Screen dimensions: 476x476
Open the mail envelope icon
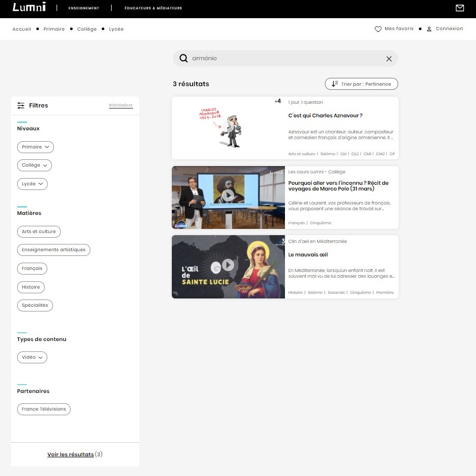pyautogui.click(x=459, y=8)
